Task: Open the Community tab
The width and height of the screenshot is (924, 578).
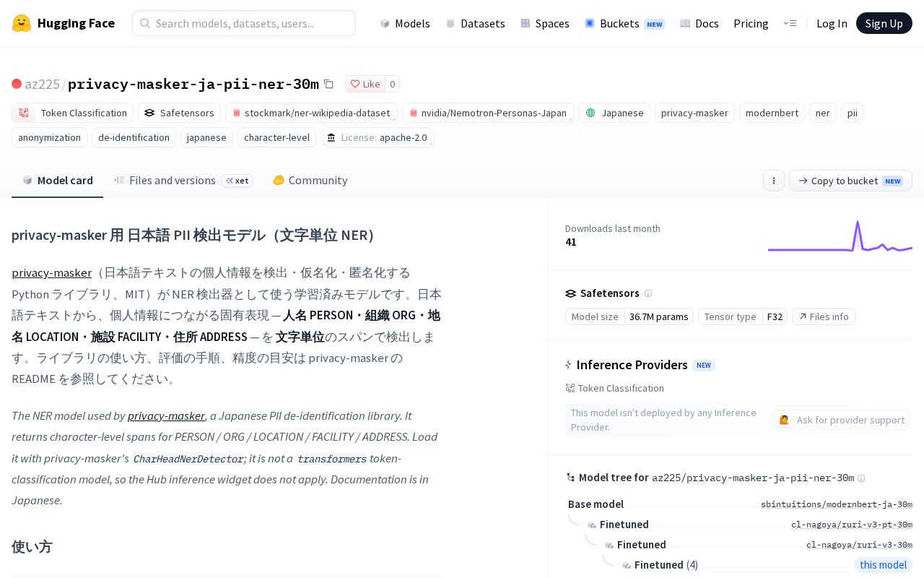Action: pyautogui.click(x=310, y=181)
